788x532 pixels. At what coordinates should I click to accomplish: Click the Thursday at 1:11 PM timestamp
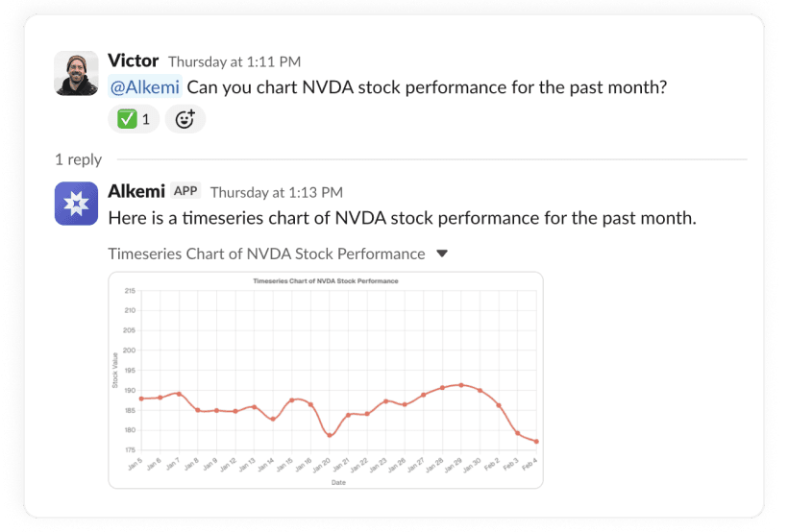[233, 62]
